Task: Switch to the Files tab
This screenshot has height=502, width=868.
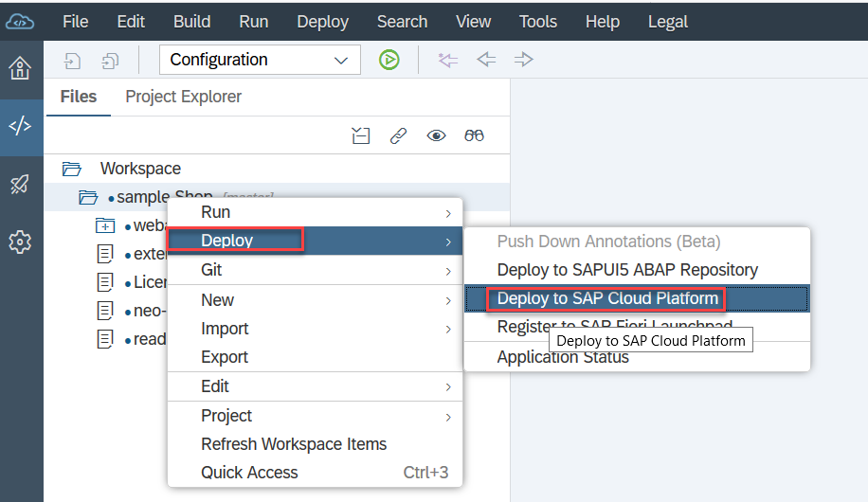Action: pos(79,97)
